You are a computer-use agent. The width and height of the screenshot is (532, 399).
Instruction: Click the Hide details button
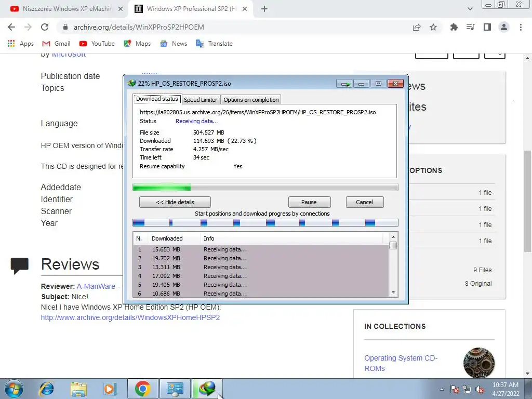coord(175,202)
